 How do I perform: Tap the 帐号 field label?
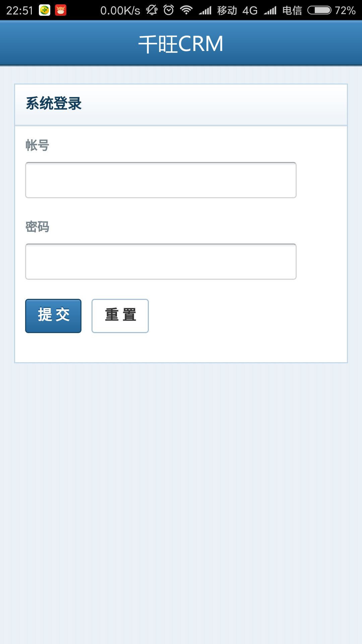pyautogui.click(x=38, y=146)
